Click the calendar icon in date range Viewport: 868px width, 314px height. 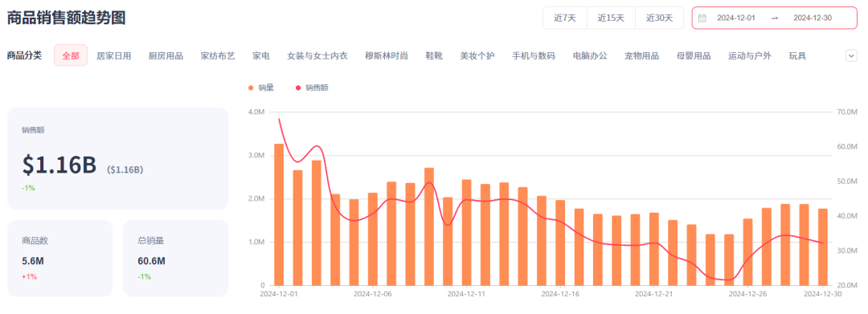click(702, 18)
